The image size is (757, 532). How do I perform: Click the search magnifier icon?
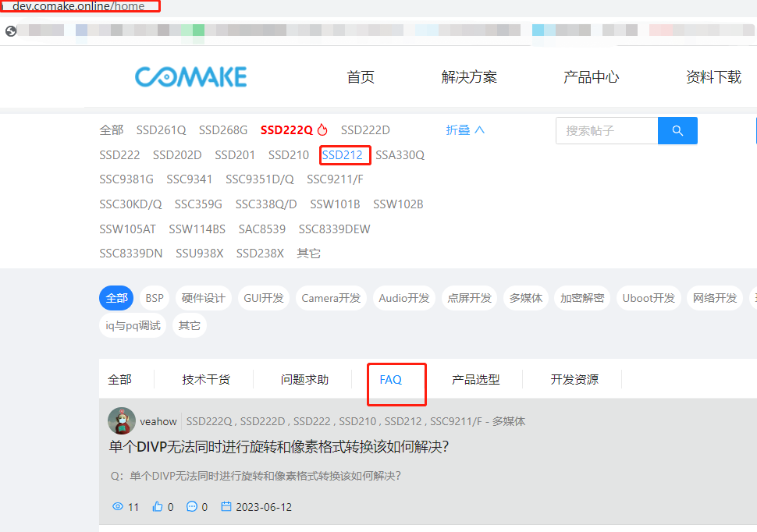[677, 130]
